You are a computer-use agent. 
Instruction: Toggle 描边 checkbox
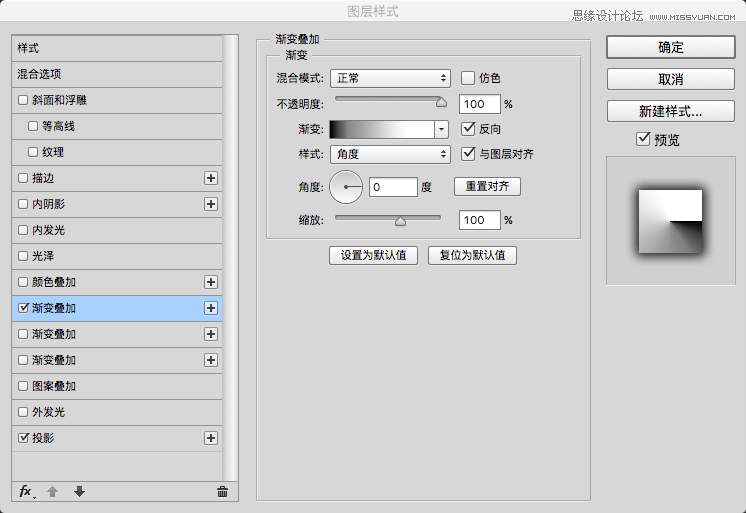pyautogui.click(x=23, y=178)
